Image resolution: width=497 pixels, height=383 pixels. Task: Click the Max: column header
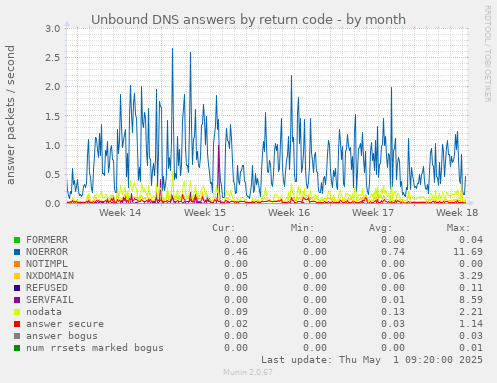(459, 228)
